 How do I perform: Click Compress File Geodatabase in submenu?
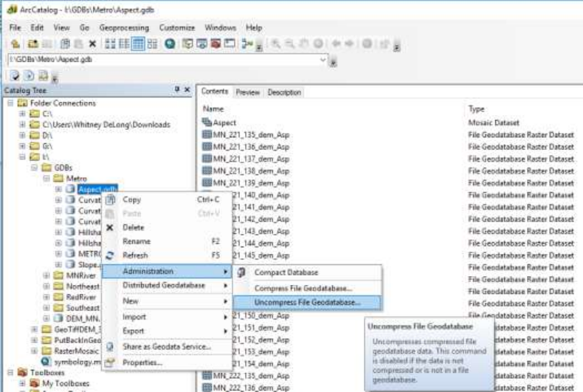[x=308, y=288]
